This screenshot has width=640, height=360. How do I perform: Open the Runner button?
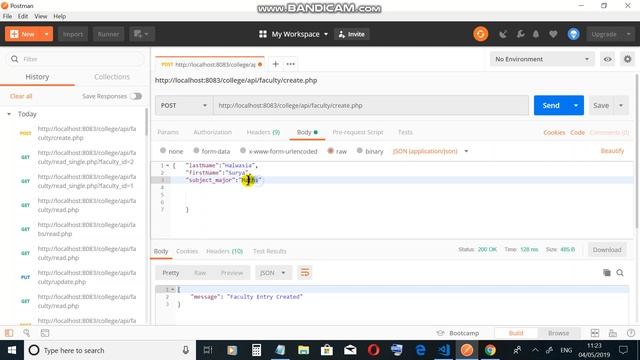108,34
